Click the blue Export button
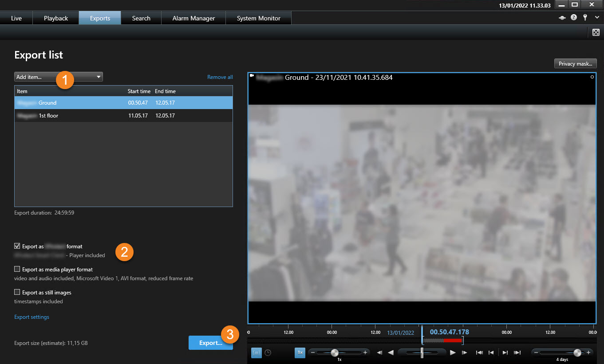The height and width of the screenshot is (364, 604). coord(210,343)
